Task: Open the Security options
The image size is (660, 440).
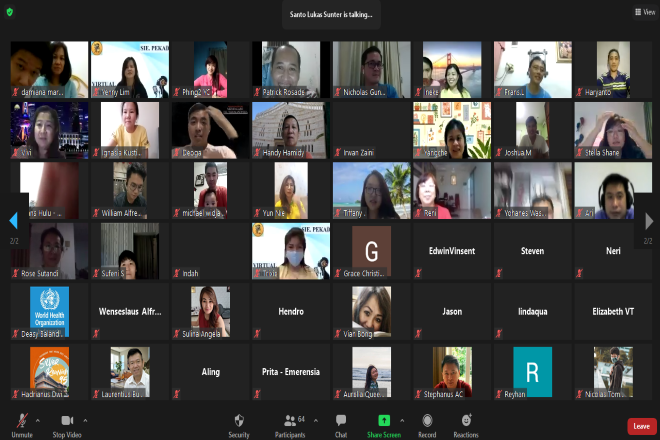Action: point(239,424)
